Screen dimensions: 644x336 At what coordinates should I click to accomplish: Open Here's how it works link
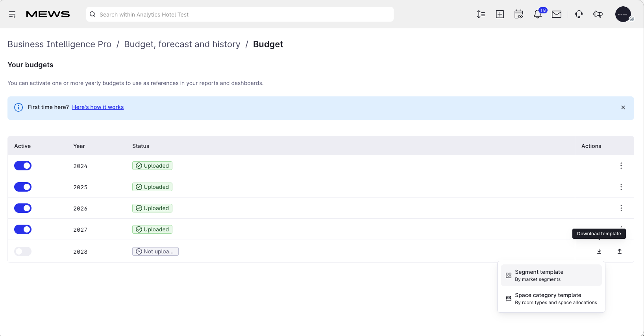click(x=98, y=107)
